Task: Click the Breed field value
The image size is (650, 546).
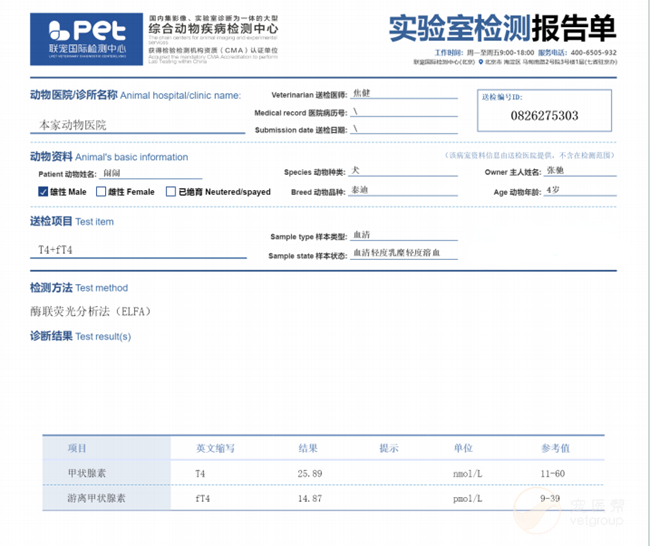Action: [x=402, y=190]
